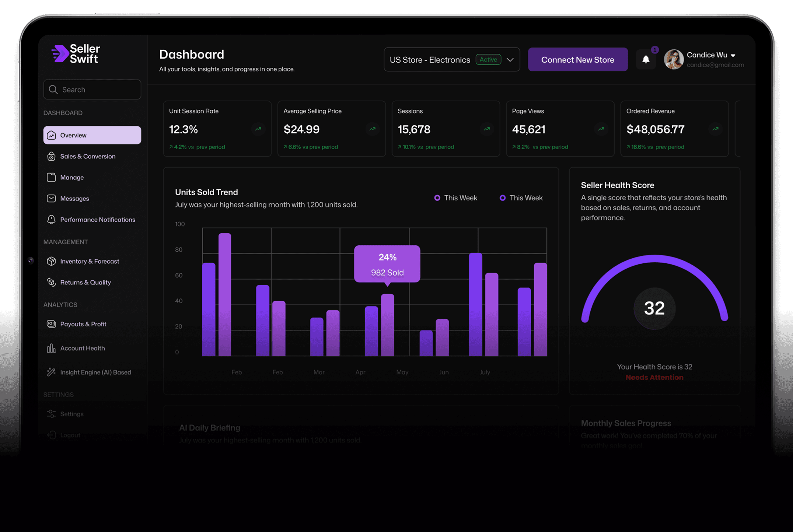
Task: Click the notification bell icon
Action: click(x=646, y=59)
